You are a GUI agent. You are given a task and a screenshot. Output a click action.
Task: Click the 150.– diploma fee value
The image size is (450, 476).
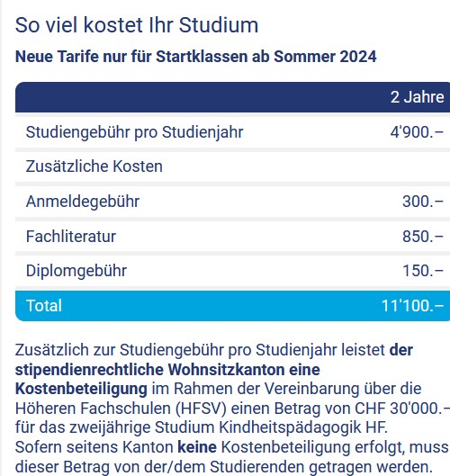[x=423, y=271]
